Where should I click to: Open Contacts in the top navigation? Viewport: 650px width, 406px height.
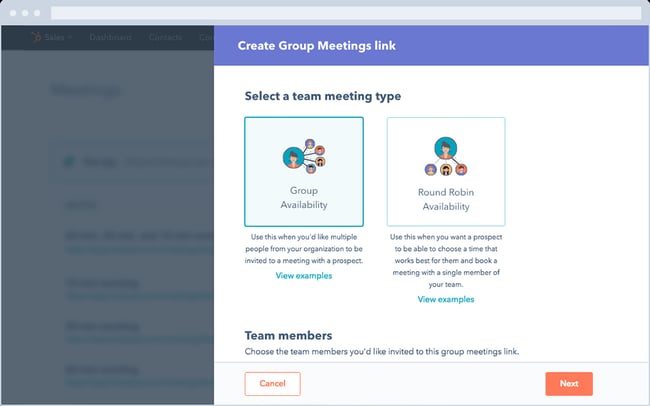pyautogui.click(x=165, y=37)
